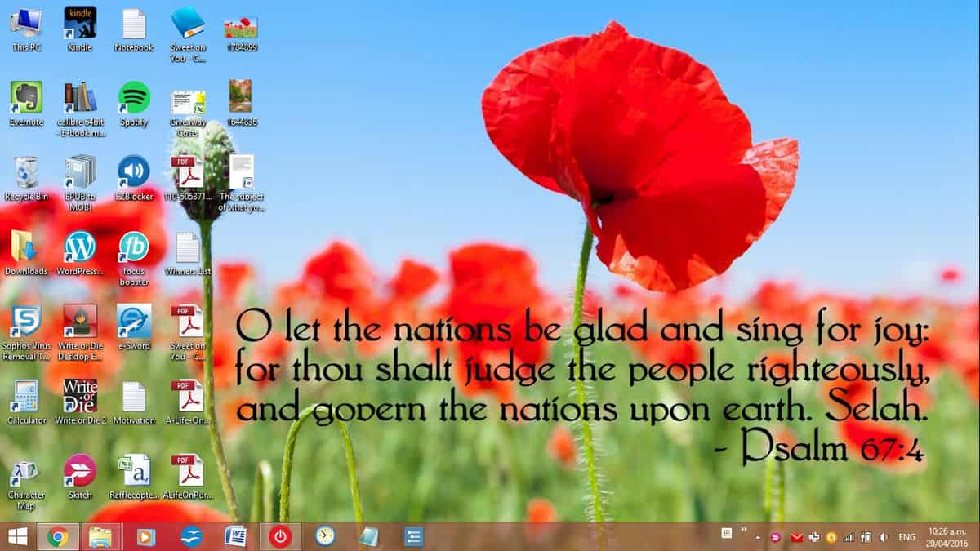The width and height of the screenshot is (980, 551).
Task: Open the Sophos Virus Removal Tool shortcut
Action: (x=26, y=322)
